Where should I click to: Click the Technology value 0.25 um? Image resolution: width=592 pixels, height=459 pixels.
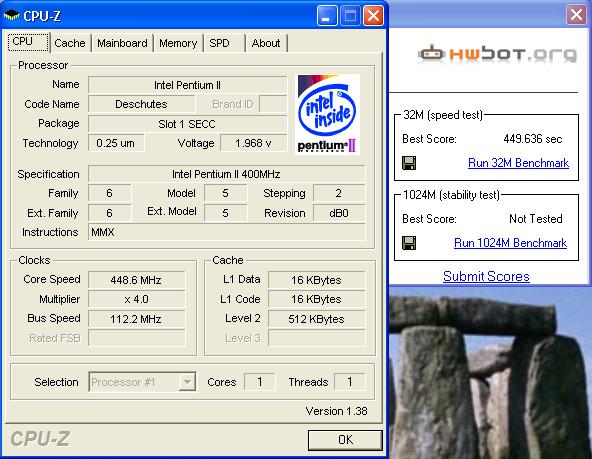116,143
